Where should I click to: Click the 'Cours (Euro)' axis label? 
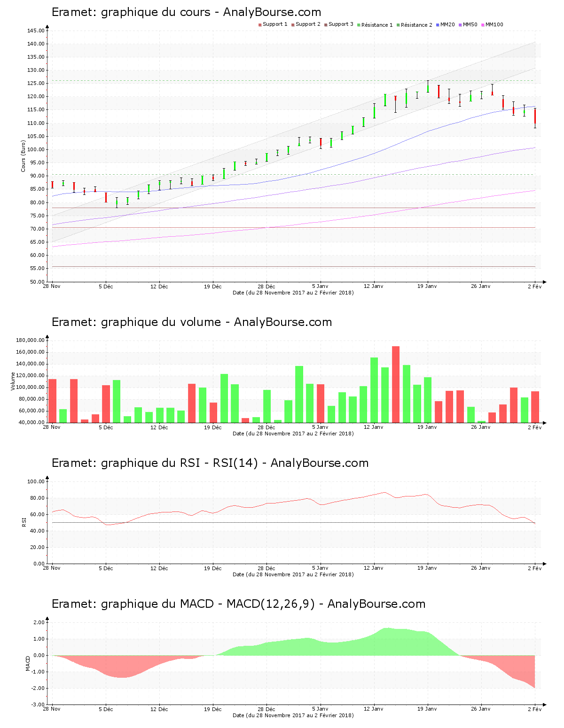(23, 156)
